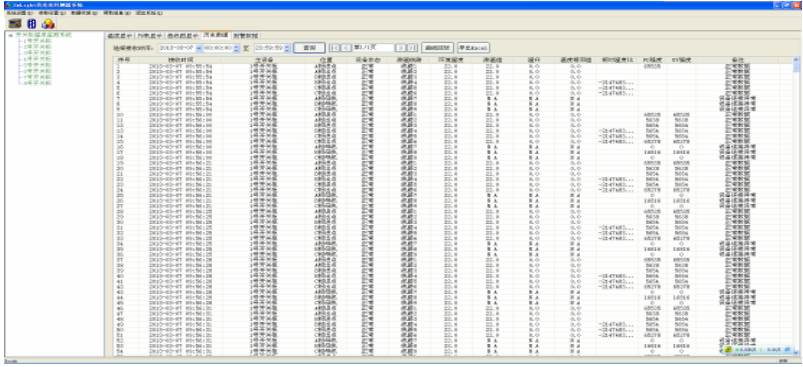
Task: Jump to the first page of results
Action: (334, 48)
